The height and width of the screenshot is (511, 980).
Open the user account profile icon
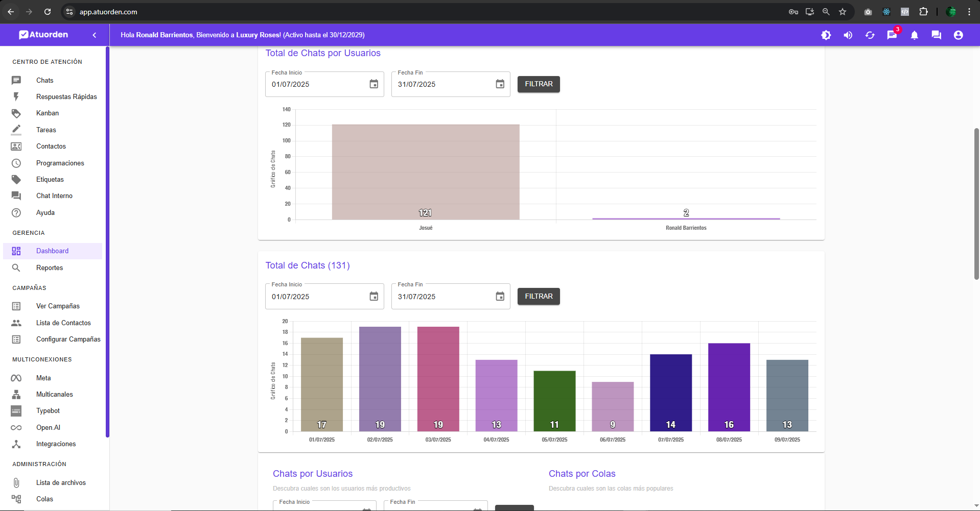(x=958, y=35)
